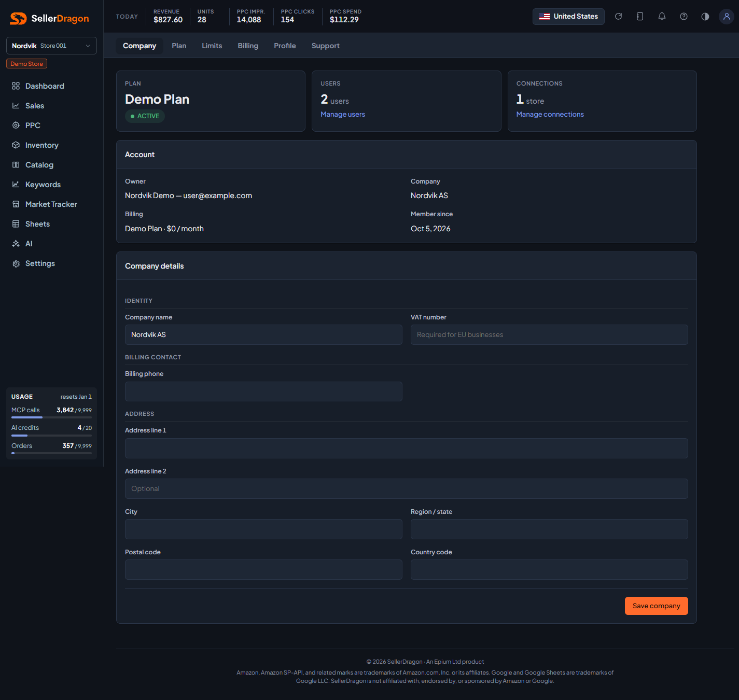
Task: Focus the Billing phone input field
Action: point(263,391)
